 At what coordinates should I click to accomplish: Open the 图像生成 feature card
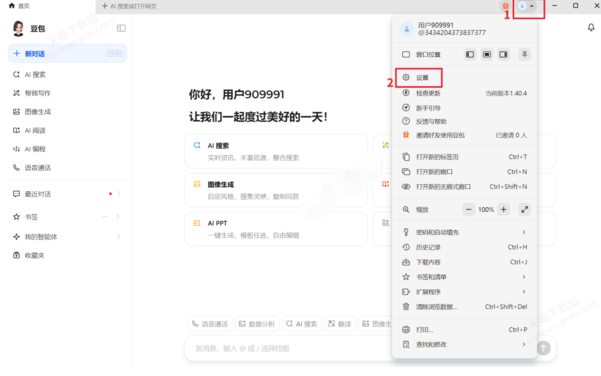point(276,190)
